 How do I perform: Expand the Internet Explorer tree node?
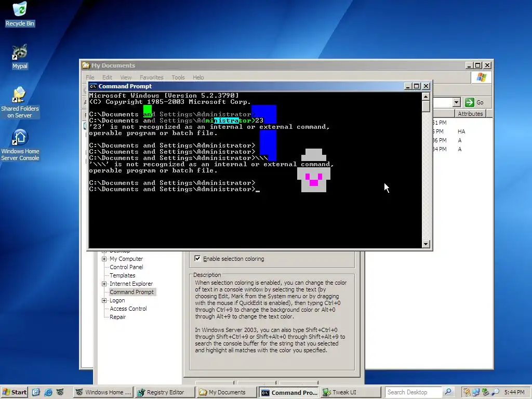104,284
